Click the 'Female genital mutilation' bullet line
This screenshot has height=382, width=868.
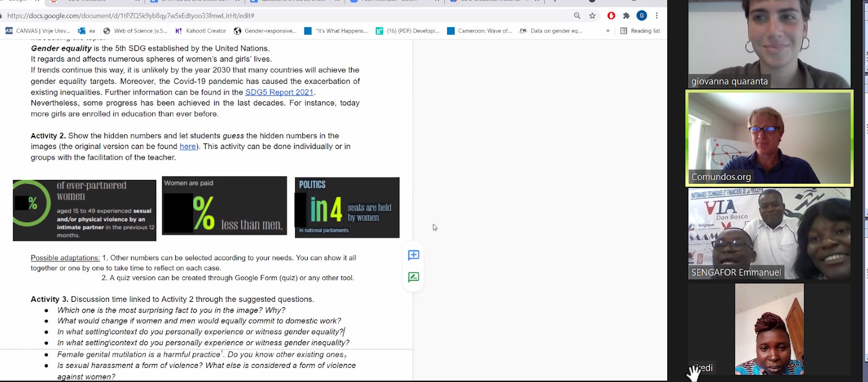pyautogui.click(x=202, y=354)
